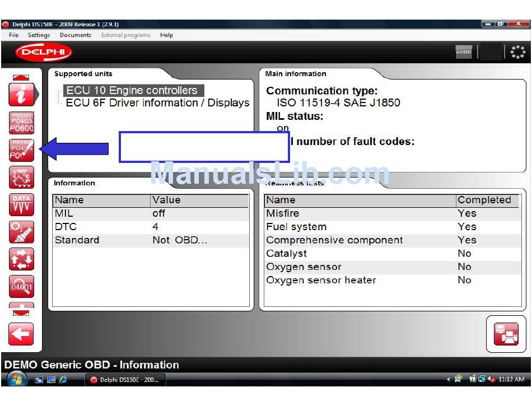Select the Standard row in Information table

151,240
